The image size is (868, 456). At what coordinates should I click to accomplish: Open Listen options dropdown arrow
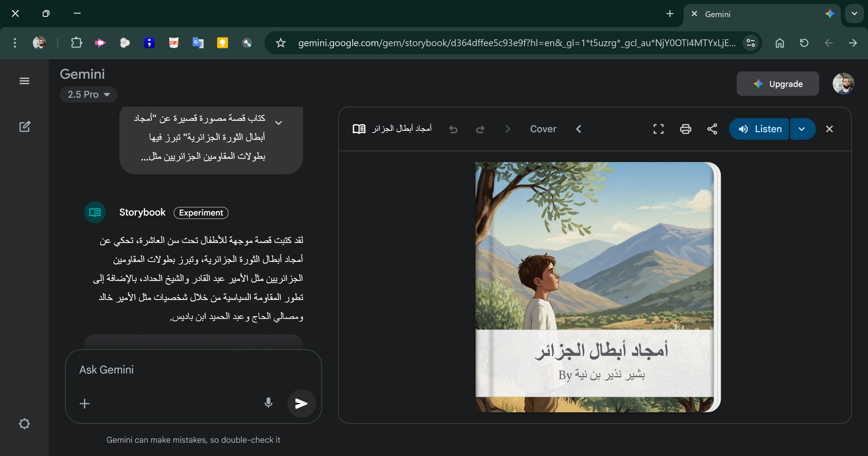click(x=802, y=129)
